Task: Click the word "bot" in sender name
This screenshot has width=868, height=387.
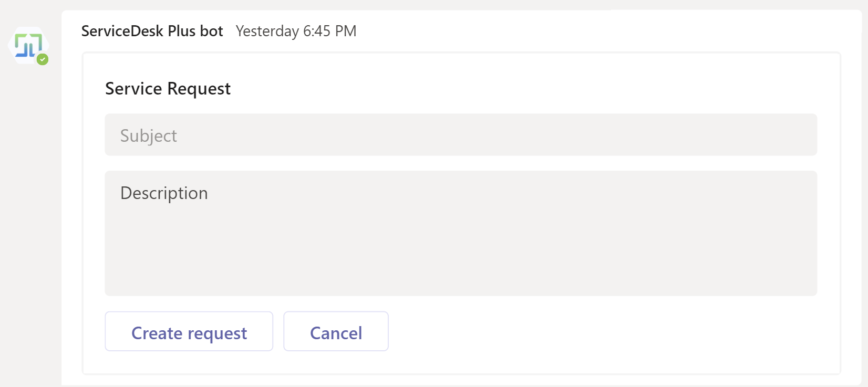Action: click(x=211, y=31)
